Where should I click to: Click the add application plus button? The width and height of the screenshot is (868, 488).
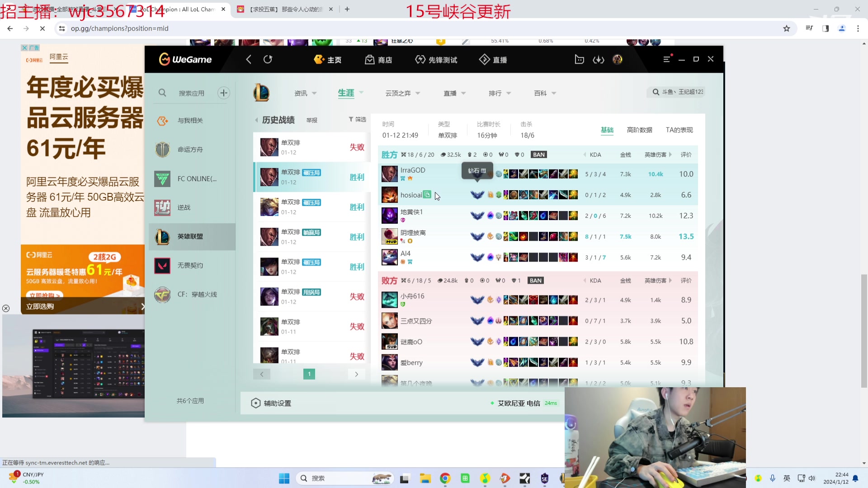pyautogui.click(x=224, y=93)
